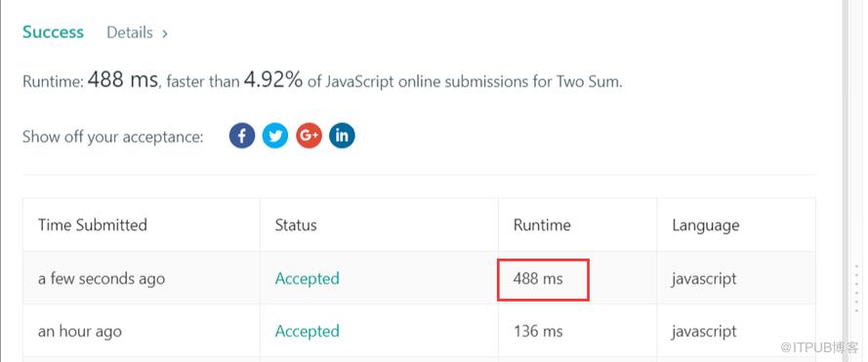Select the Success result tab
The width and height of the screenshot is (868, 362).
tap(53, 32)
